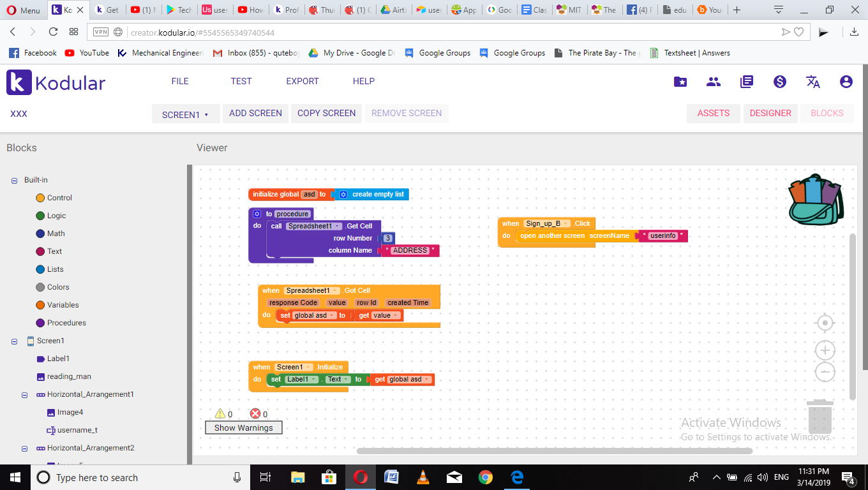Open the EXPORT menu
Screen dimensions: 868x490
[x=302, y=81]
